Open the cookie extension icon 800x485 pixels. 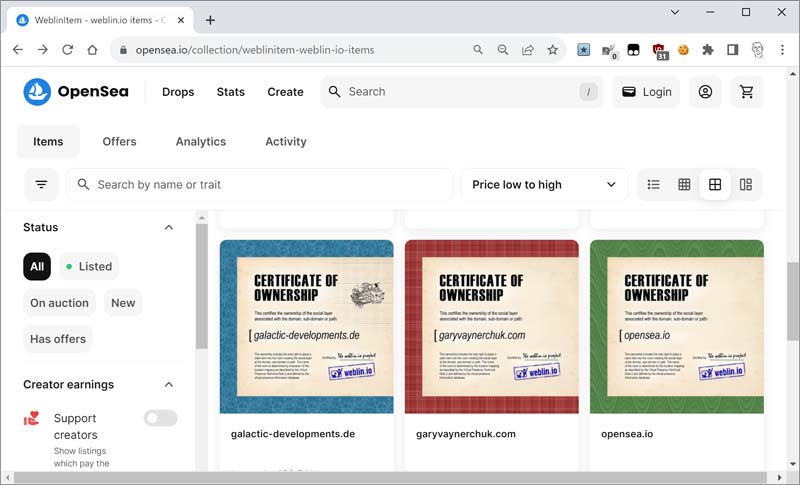683,49
